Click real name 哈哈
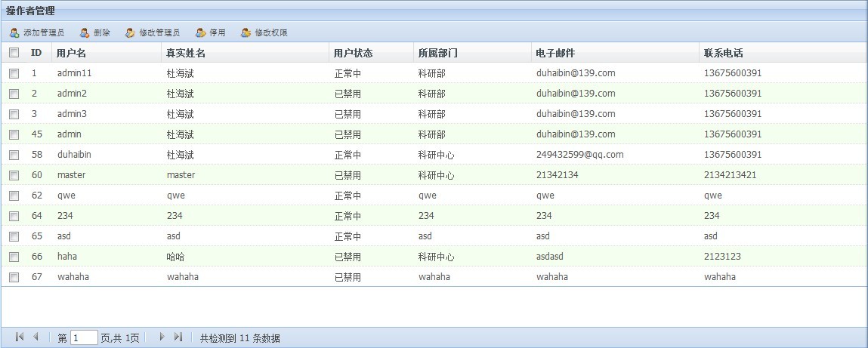Viewport: 868px width, 348px height. (175, 257)
